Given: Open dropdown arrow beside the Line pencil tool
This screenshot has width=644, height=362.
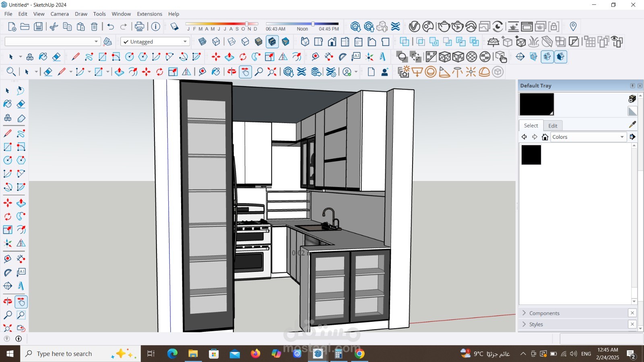Looking at the screenshot, I should click(71, 72).
